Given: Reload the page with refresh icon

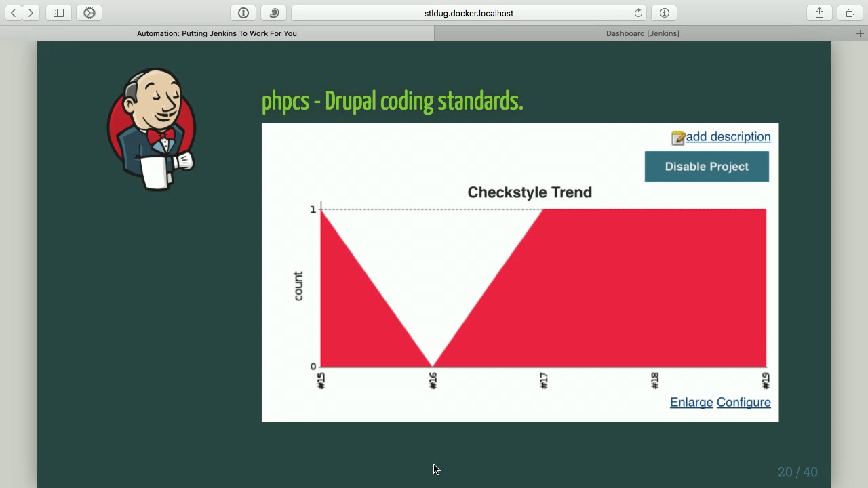Looking at the screenshot, I should coord(638,13).
